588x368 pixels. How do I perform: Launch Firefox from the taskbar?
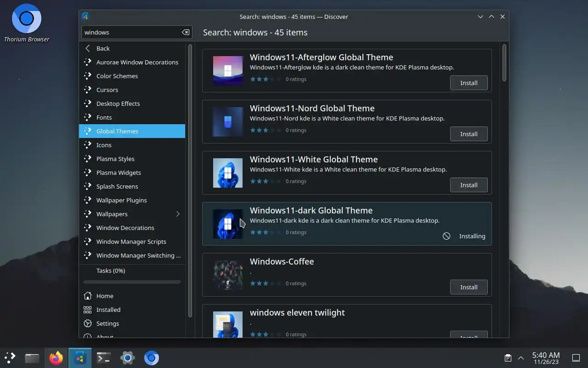56,357
